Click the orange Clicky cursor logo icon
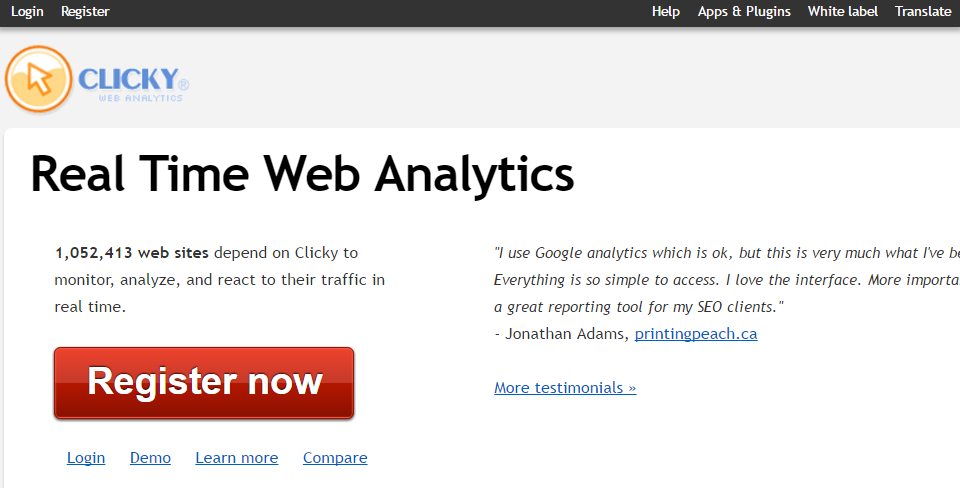 pos(39,80)
